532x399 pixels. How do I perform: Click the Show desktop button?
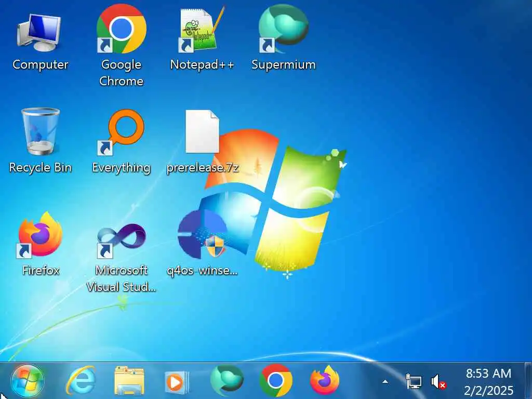528,381
